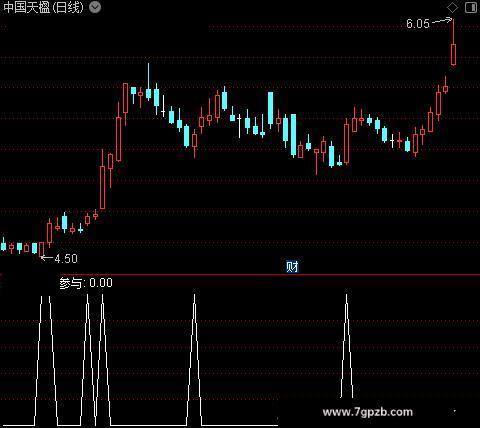Click the blue 财 finance marker

[292, 267]
